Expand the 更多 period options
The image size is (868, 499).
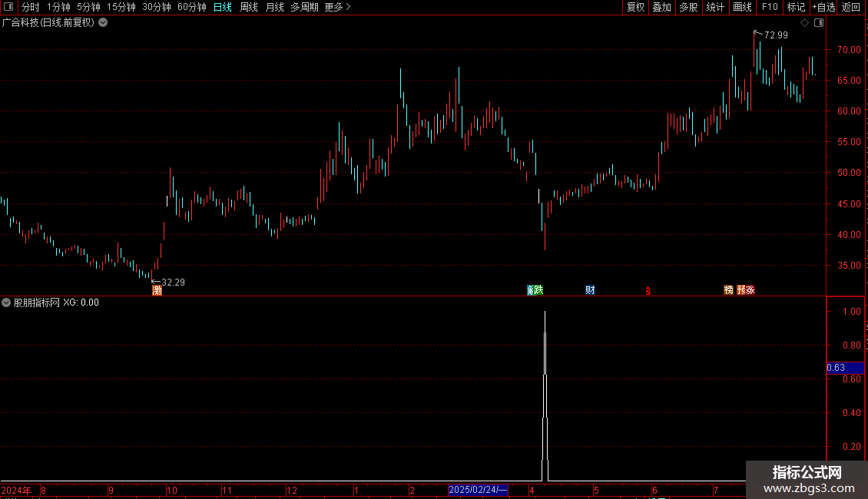tap(338, 7)
